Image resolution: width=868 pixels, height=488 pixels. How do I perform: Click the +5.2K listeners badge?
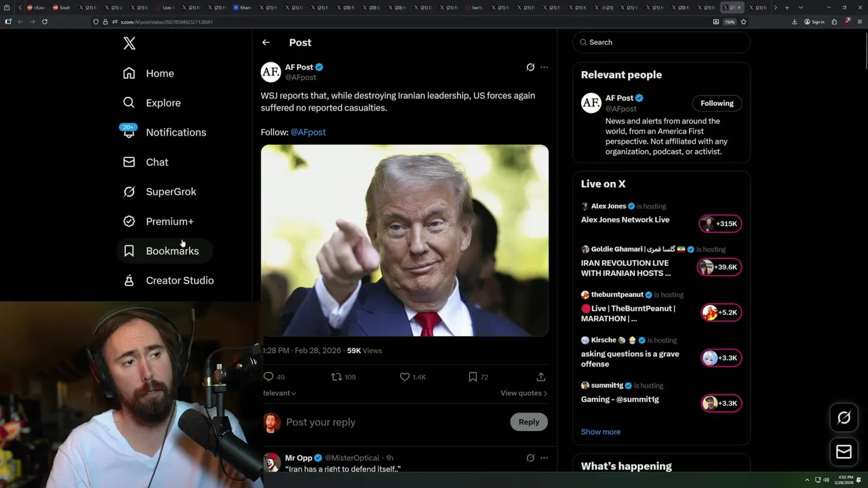[x=720, y=312]
